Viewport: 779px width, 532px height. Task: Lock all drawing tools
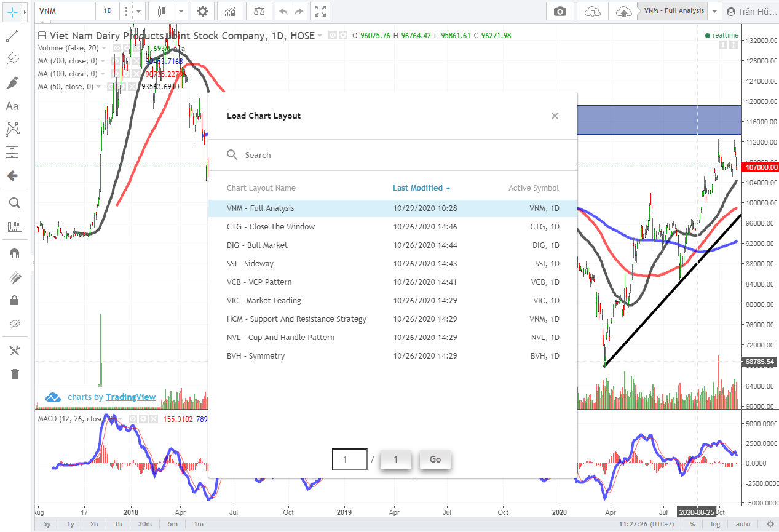pyautogui.click(x=14, y=300)
